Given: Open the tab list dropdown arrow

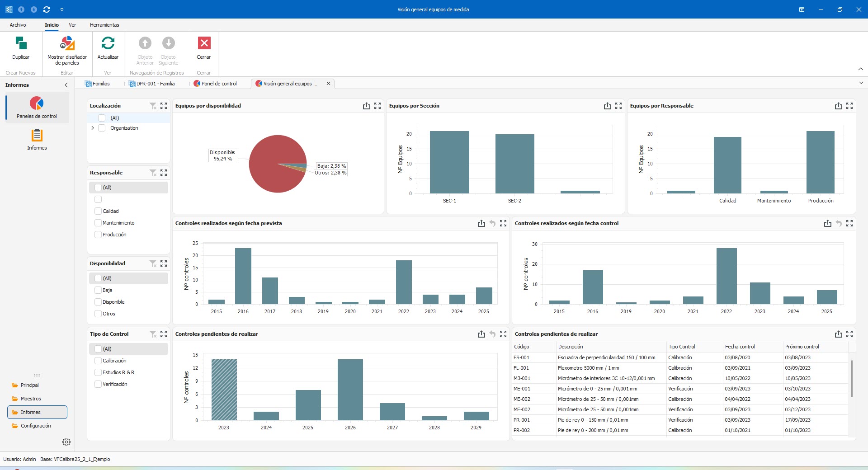Looking at the screenshot, I should (x=861, y=83).
